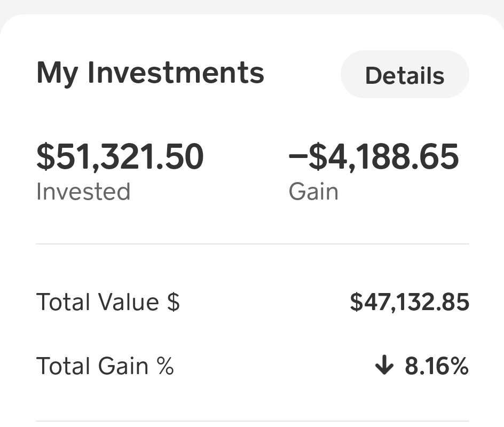Click the divider line above Total Value

[x=252, y=244]
